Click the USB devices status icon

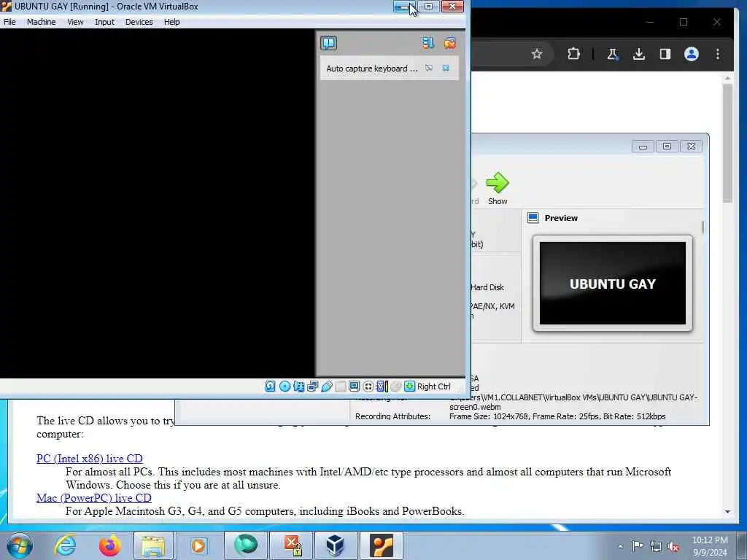coord(326,386)
